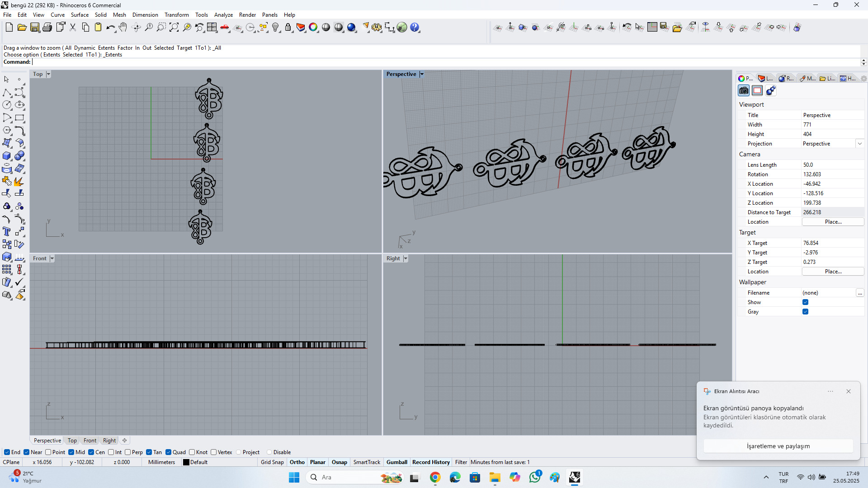The height and width of the screenshot is (488, 868).
Task: Open the Perspective viewport title dropdown
Action: click(422, 74)
